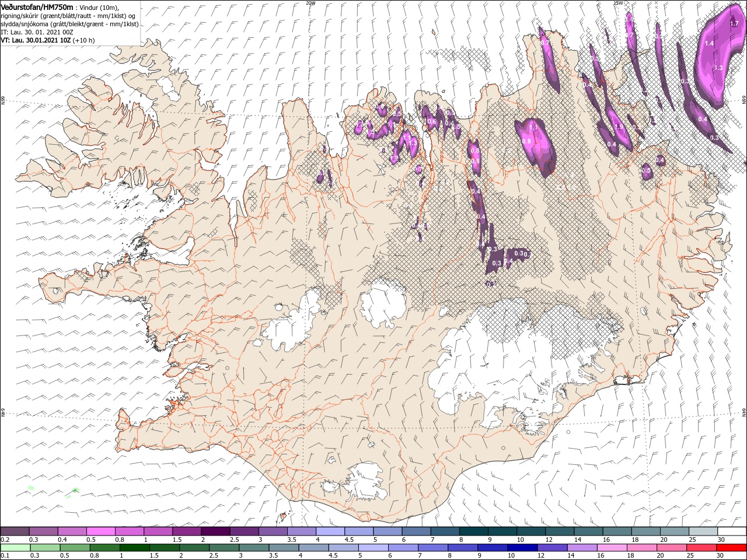Click the '20W' longitude label at the top
This screenshot has height=560, width=747.
[310, 2]
